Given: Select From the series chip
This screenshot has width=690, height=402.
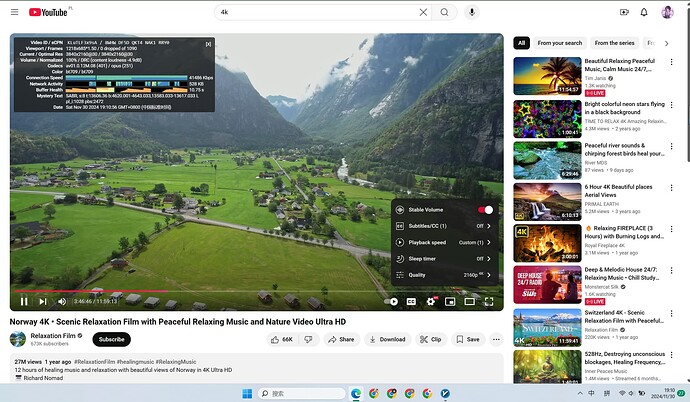Looking at the screenshot, I should [x=614, y=43].
